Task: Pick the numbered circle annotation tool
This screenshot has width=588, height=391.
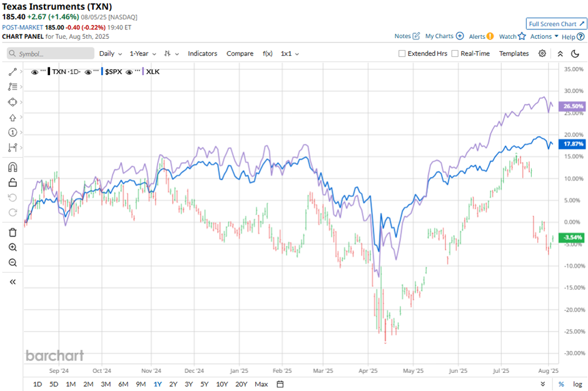Action: click(13, 133)
